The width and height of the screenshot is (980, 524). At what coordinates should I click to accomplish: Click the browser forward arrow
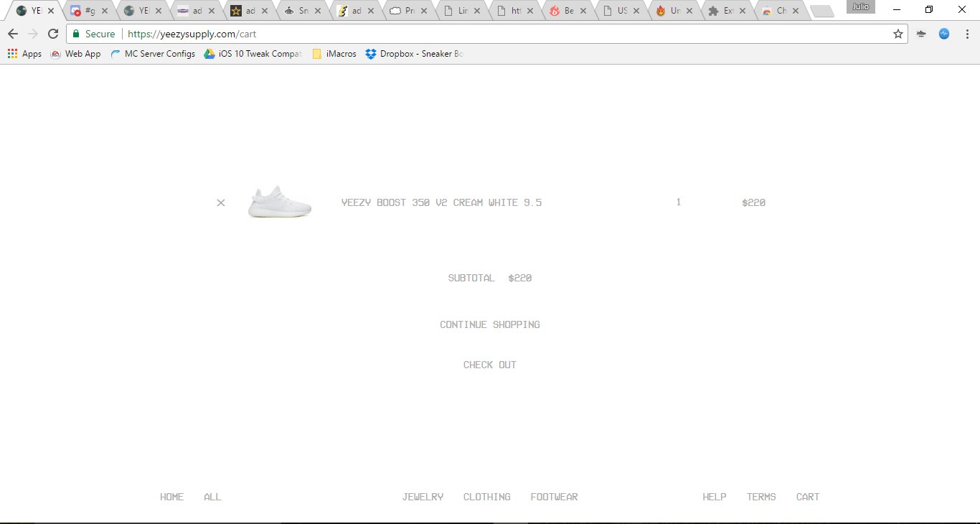(x=33, y=34)
